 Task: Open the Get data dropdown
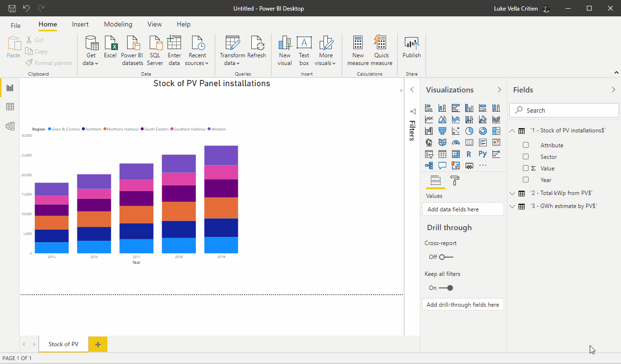91,59
